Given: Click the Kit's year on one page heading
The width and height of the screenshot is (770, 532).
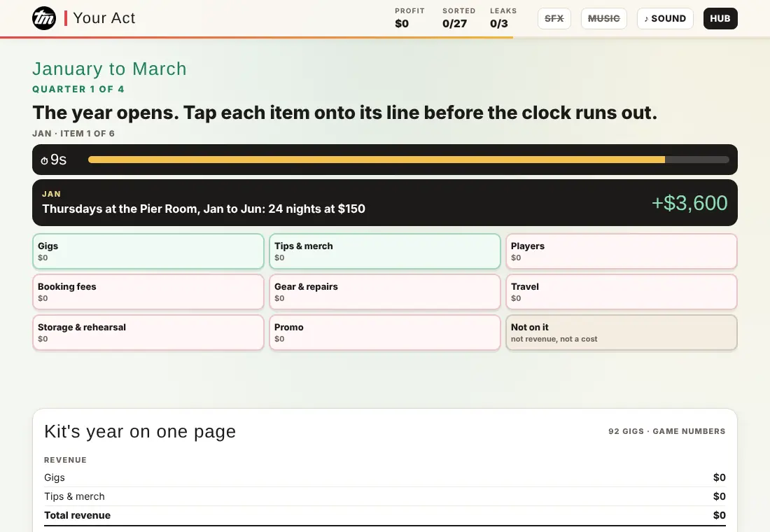Looking at the screenshot, I should [x=140, y=431].
